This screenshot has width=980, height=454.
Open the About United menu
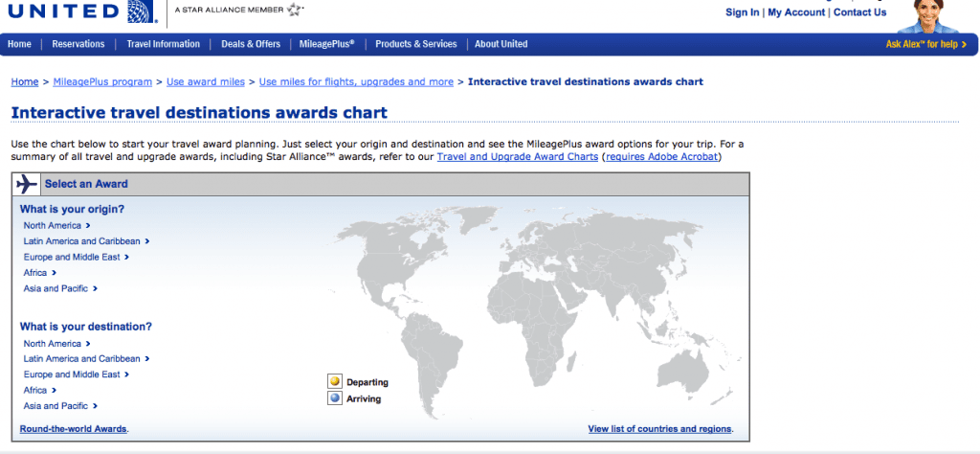[501, 44]
